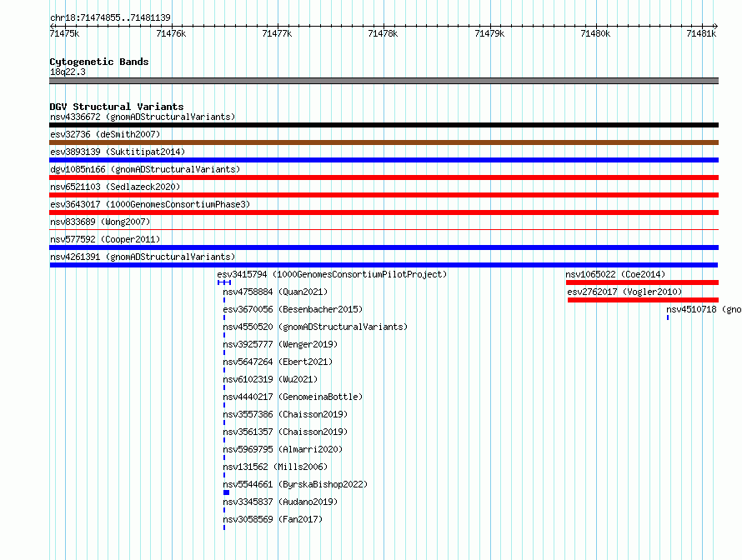Click the red dgv1085n166 variant bar

pyautogui.click(x=384, y=177)
